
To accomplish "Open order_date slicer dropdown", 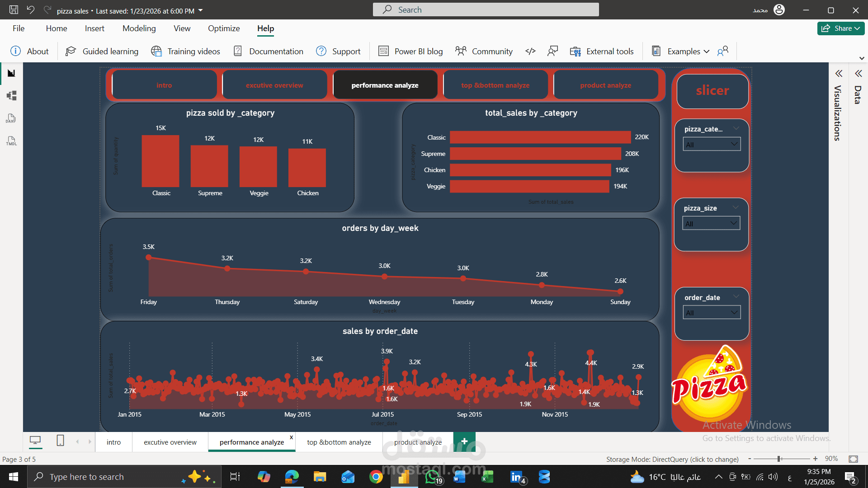I will 712,312.
